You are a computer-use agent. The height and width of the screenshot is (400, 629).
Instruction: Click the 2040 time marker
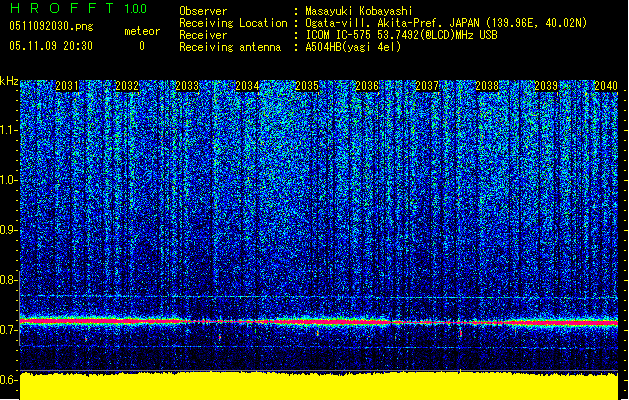pos(606,86)
